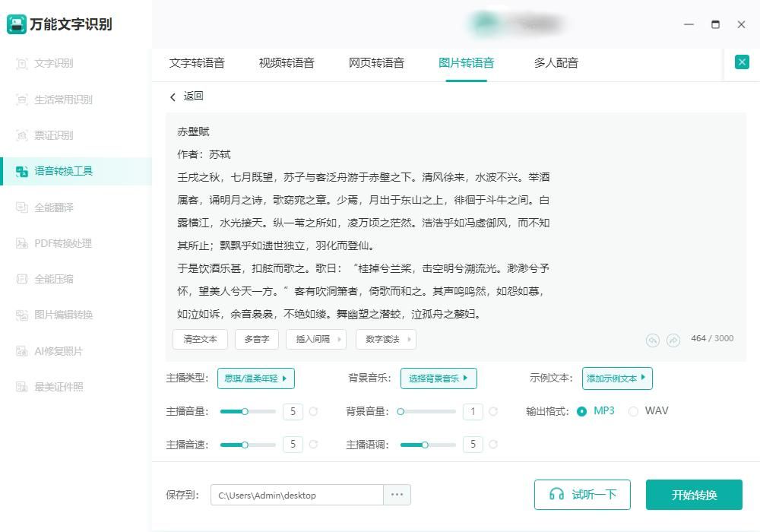Select WAV as the output format
The width and height of the screenshot is (760, 532).
pos(635,410)
